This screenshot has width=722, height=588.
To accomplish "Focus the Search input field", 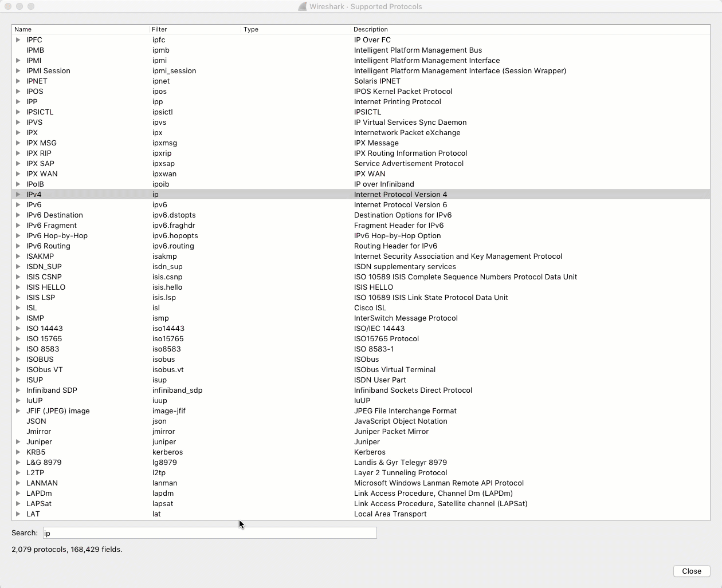I will pos(210,533).
